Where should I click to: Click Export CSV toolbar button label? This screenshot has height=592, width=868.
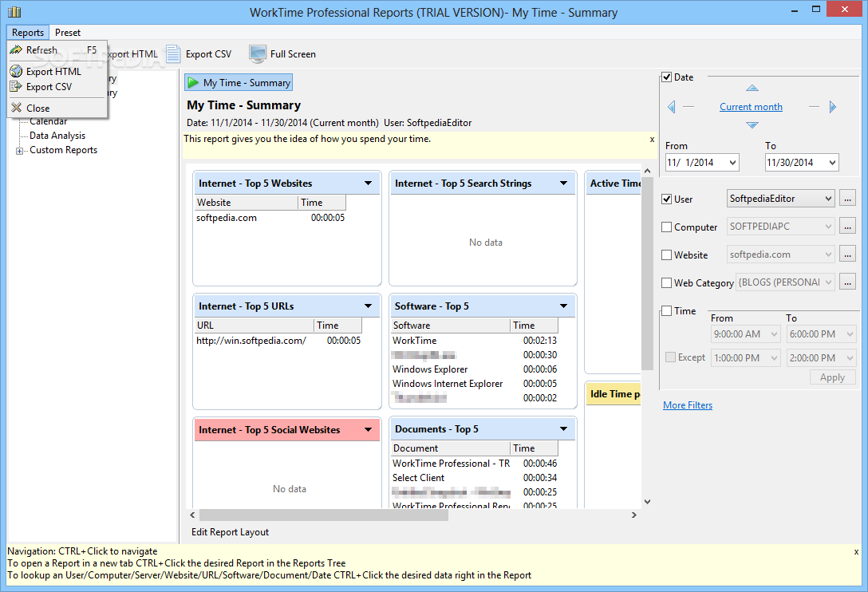coord(209,53)
